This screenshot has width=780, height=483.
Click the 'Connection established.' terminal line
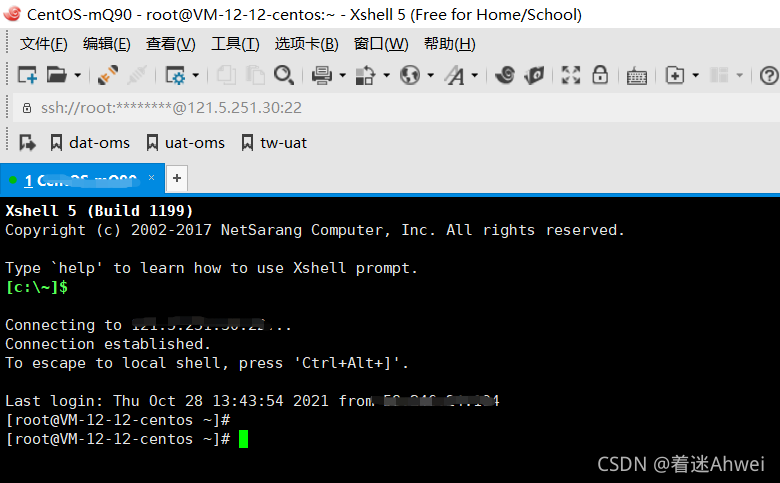tap(107, 344)
